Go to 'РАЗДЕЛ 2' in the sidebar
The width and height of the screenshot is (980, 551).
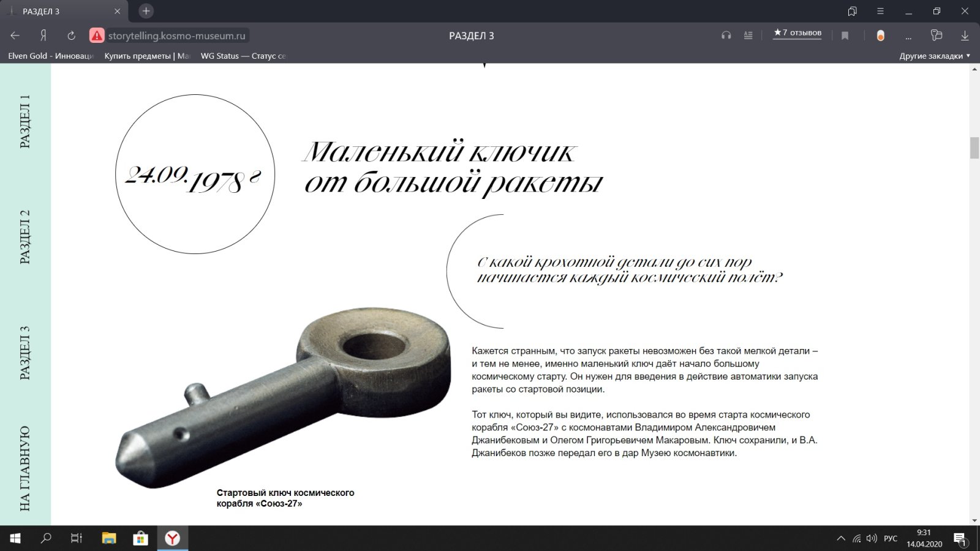tap(24, 237)
